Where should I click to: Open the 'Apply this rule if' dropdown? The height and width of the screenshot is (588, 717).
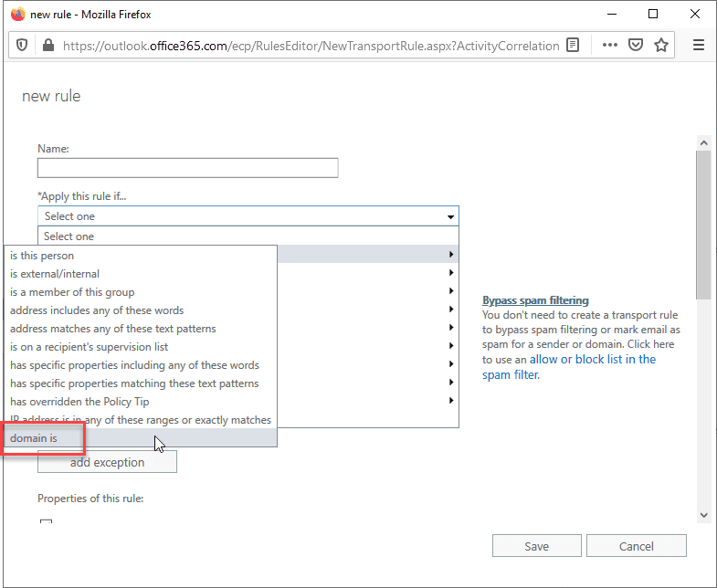point(248,216)
